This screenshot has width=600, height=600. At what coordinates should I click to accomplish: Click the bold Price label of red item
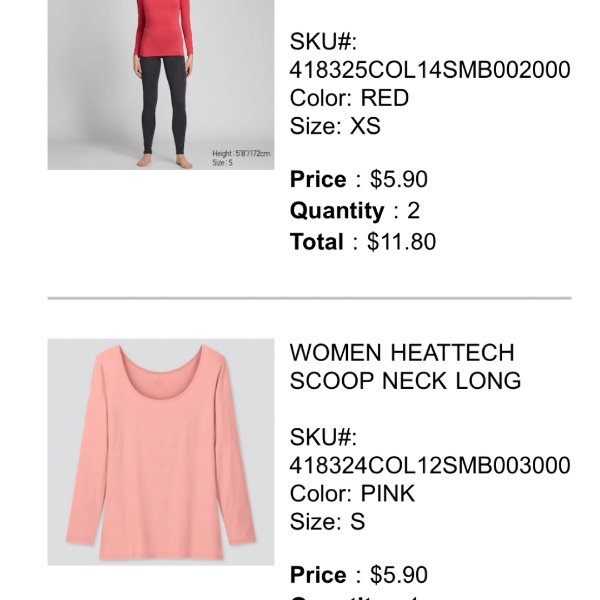pos(318,179)
